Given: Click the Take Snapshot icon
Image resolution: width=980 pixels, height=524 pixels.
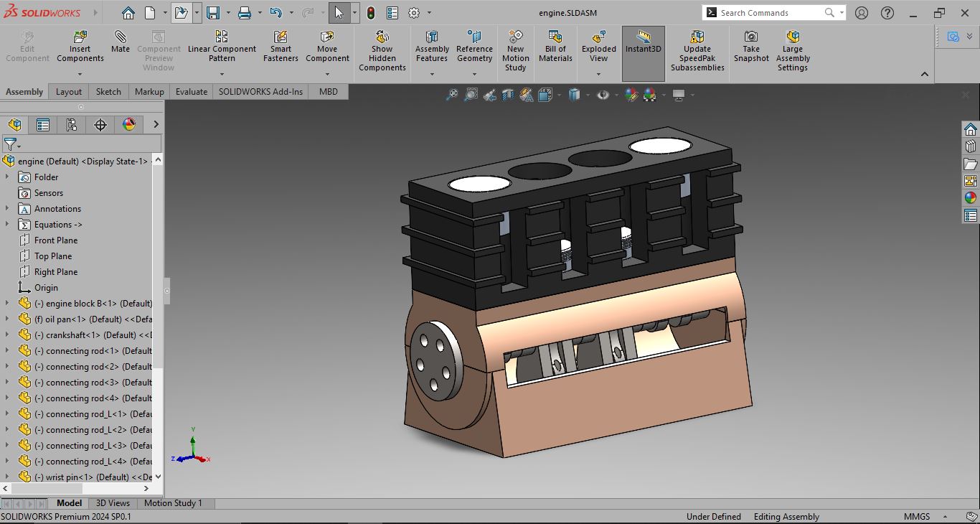Looking at the screenshot, I should [751, 47].
